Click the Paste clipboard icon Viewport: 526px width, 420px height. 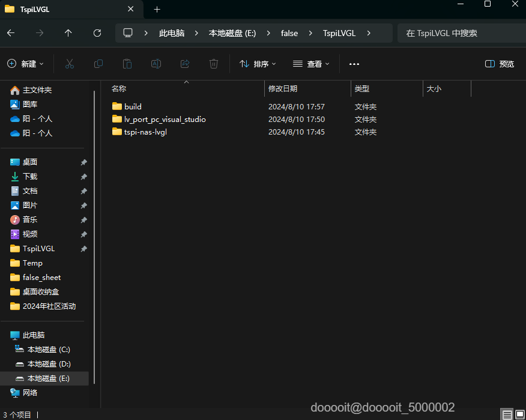pos(127,64)
